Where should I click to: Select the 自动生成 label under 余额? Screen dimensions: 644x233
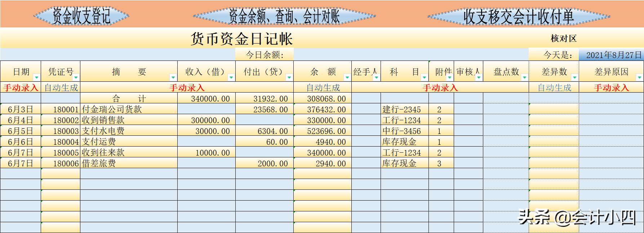(x=323, y=88)
